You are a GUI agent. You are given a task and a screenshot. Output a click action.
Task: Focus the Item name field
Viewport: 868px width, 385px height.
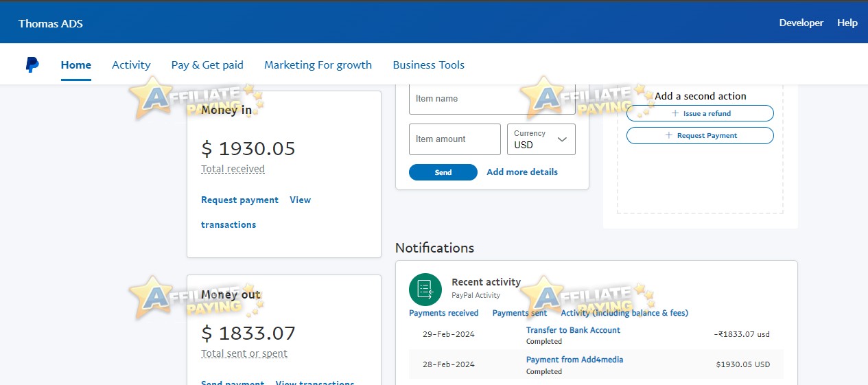coord(492,99)
